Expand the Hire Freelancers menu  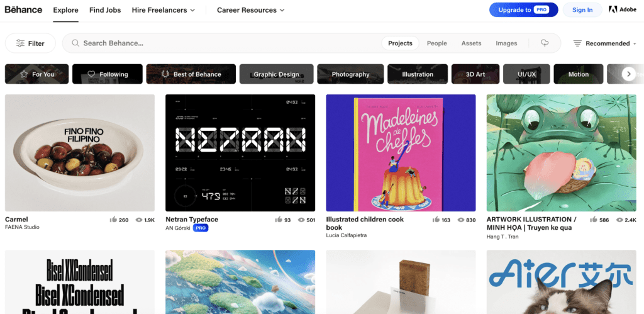164,10
